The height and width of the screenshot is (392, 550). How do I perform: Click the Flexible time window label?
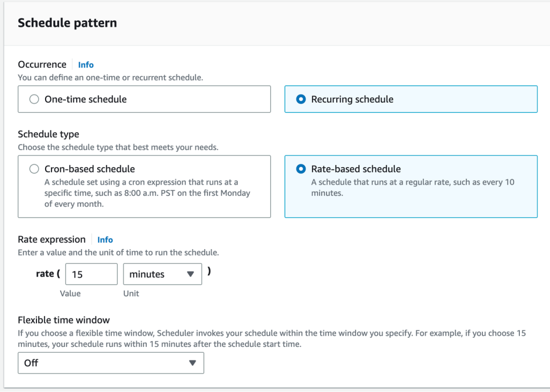click(x=64, y=321)
